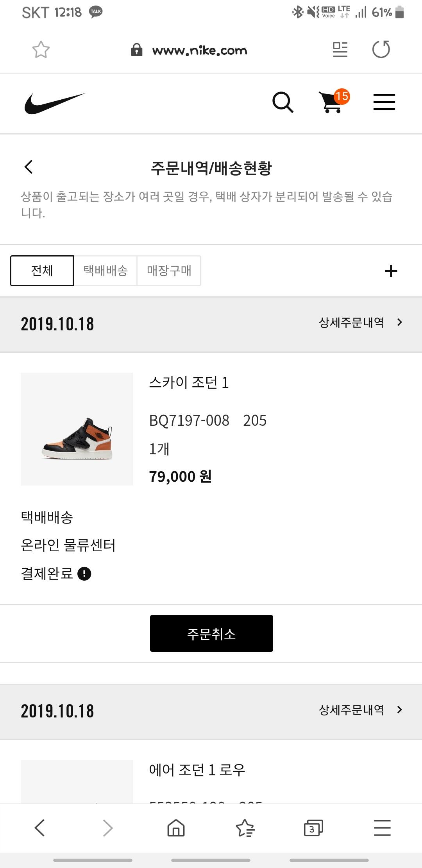Open reader mode icon in address bar
This screenshot has height=868, width=422.
[340, 50]
